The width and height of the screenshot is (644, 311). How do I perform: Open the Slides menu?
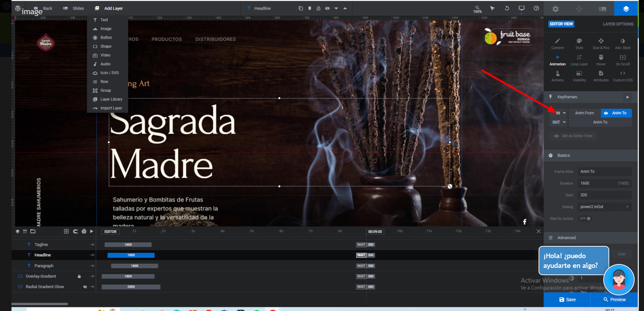pos(73,8)
